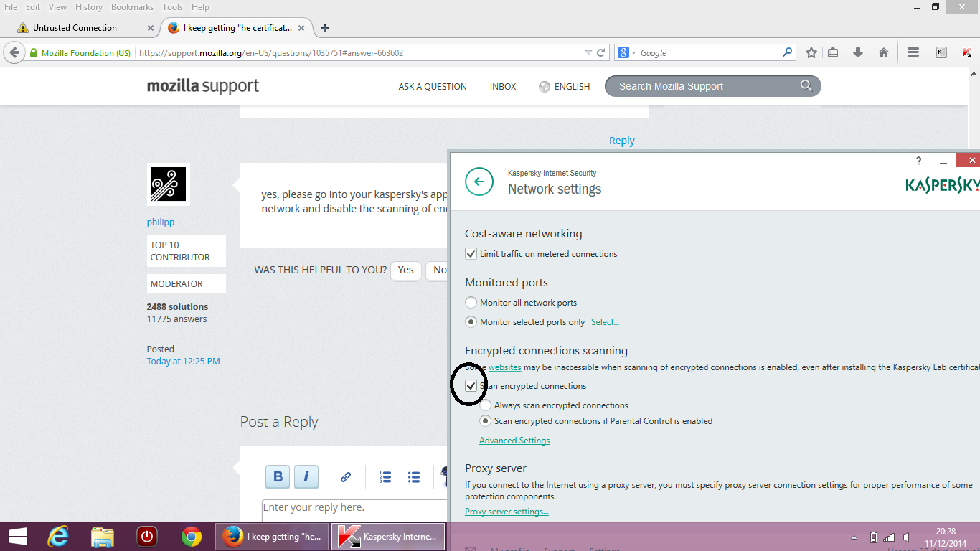Click the battery tray icon
Viewport: 980px width, 551px height.
(873, 537)
